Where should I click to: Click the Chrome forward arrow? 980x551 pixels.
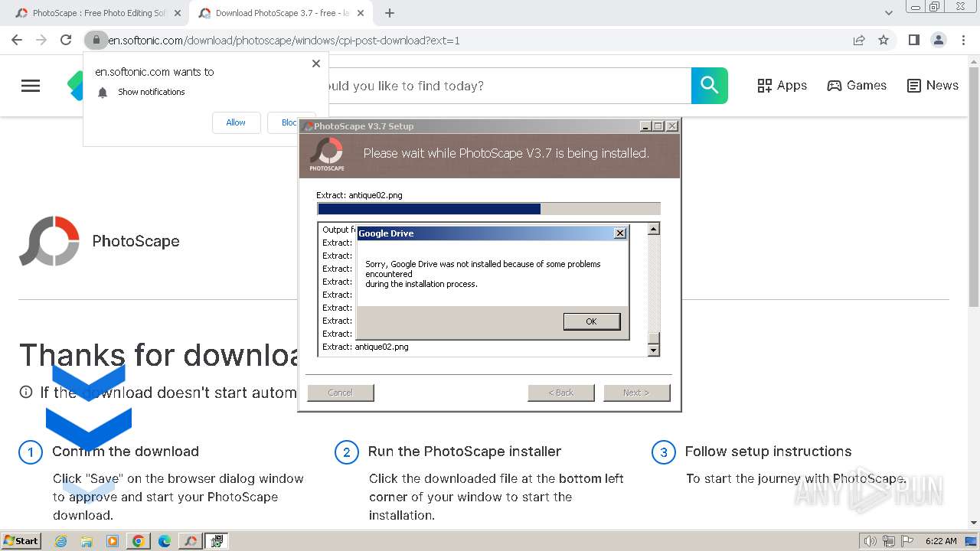pos(41,40)
